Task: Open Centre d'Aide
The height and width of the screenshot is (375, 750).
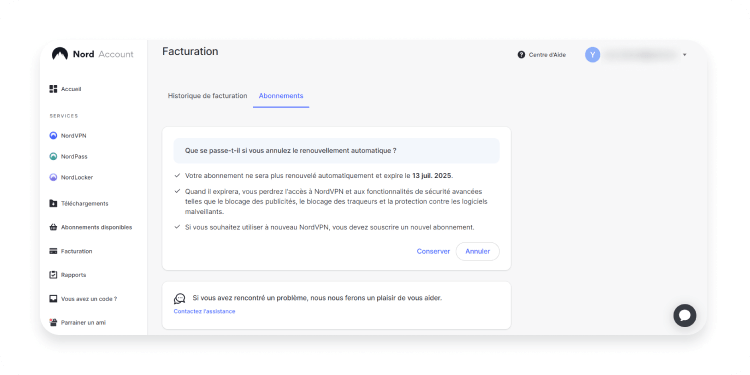Action: pos(541,55)
